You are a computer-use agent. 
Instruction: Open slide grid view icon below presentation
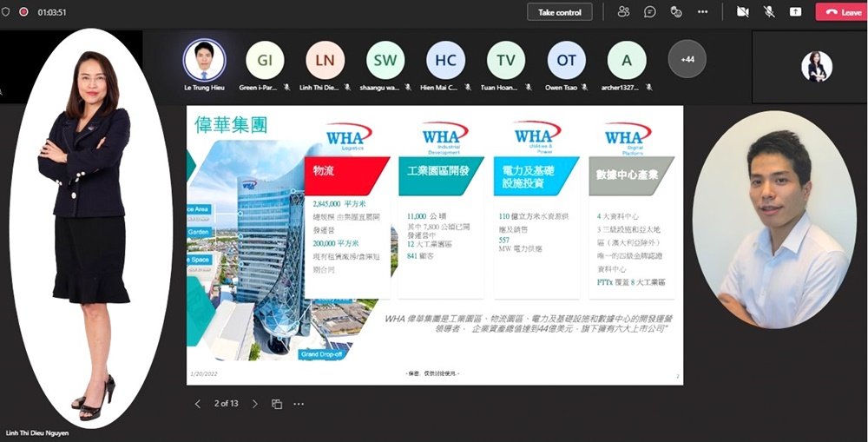click(x=277, y=404)
